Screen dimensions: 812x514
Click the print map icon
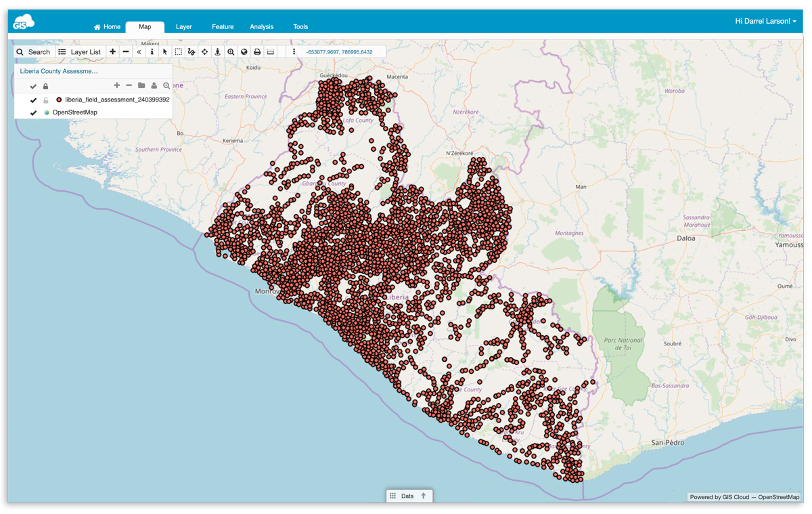(257, 51)
